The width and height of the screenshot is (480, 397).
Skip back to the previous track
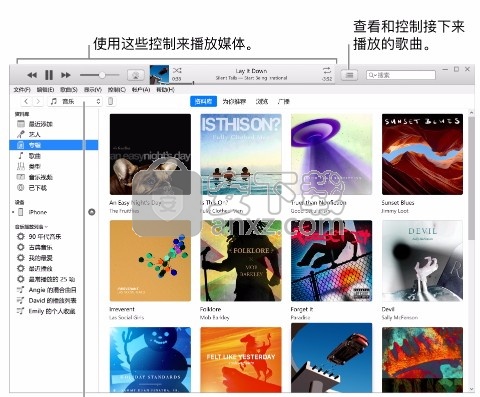coord(32,75)
